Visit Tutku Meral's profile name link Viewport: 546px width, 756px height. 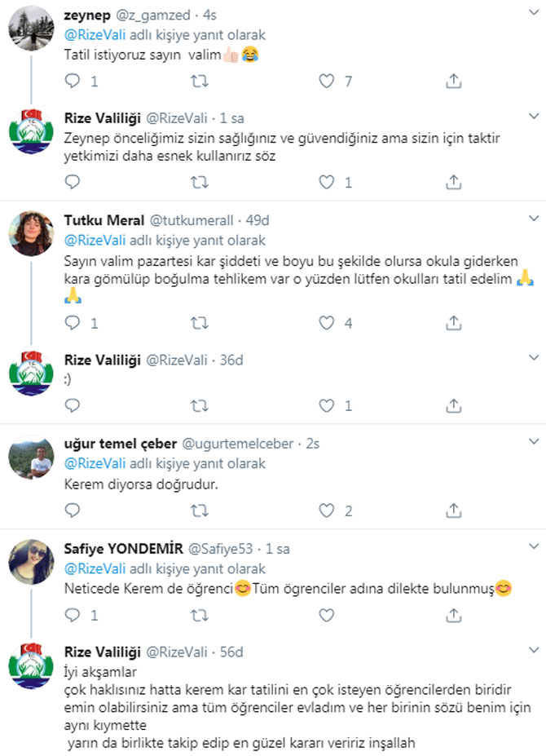point(104,220)
